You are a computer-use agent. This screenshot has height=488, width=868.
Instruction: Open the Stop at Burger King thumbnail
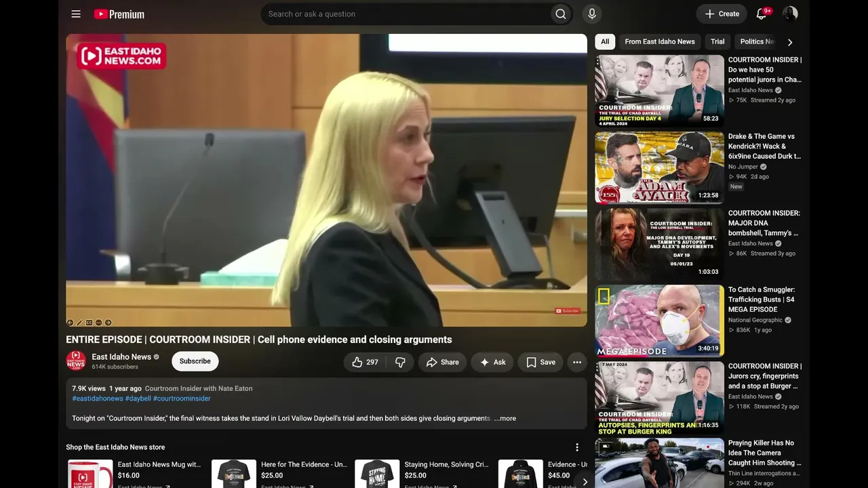tap(659, 397)
